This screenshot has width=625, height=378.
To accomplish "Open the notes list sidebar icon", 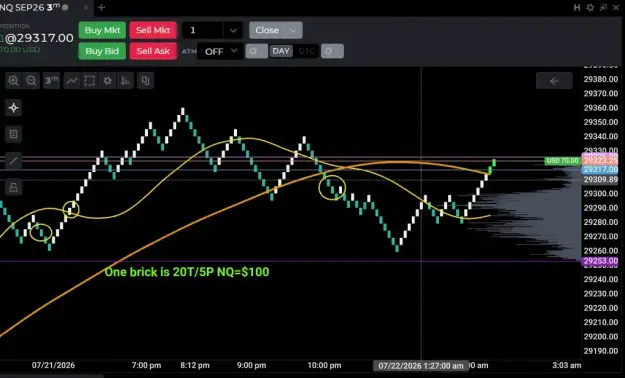I will pyautogui.click(x=14, y=134).
